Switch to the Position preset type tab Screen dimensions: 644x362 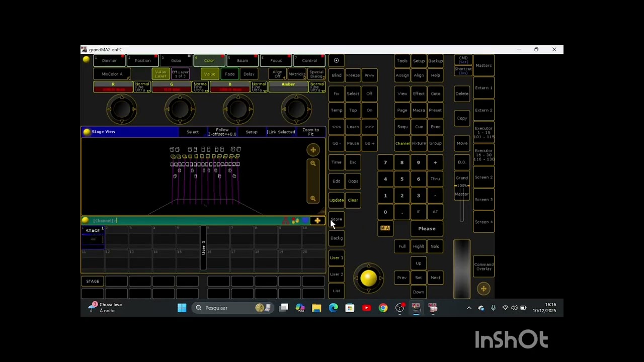(x=142, y=61)
